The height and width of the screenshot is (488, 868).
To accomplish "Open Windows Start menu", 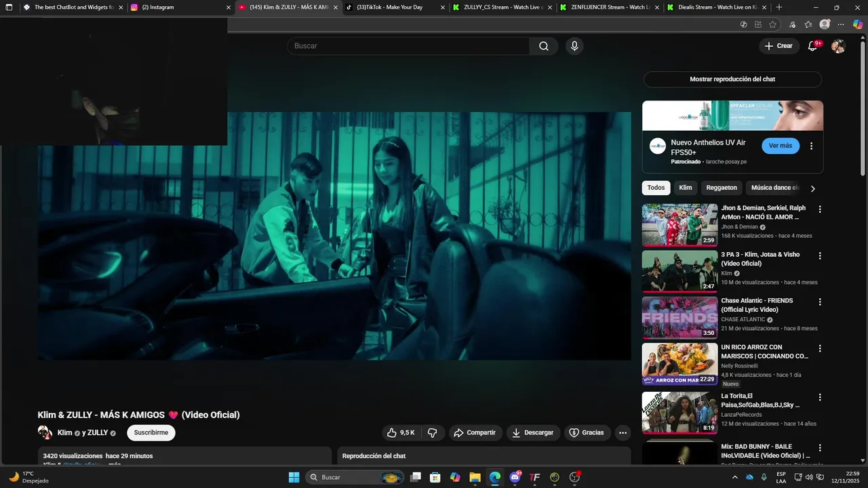I will point(294,477).
